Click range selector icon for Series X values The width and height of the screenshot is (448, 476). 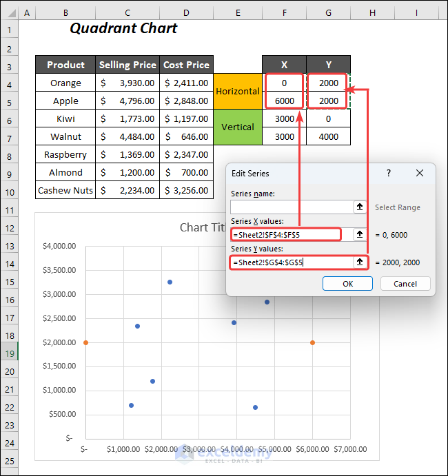tap(360, 235)
